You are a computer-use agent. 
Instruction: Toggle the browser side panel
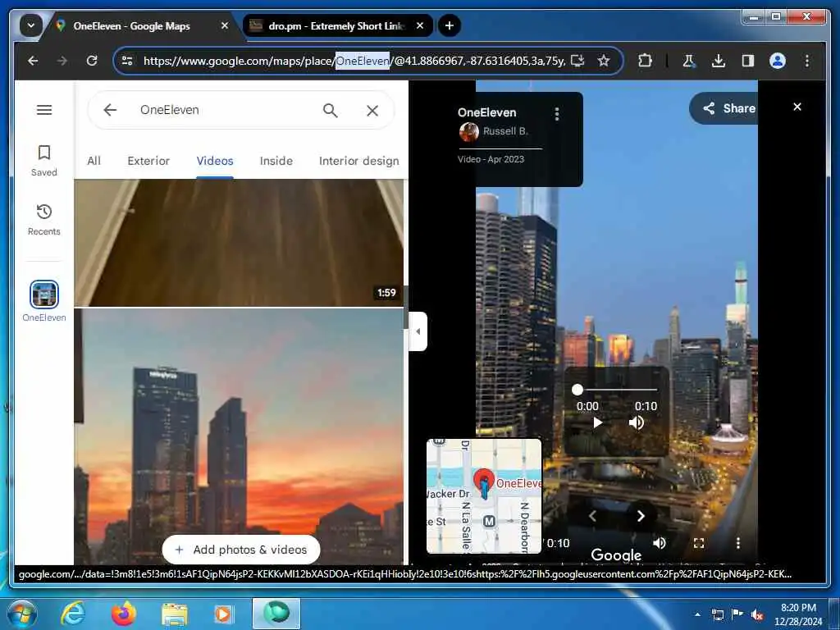748,61
